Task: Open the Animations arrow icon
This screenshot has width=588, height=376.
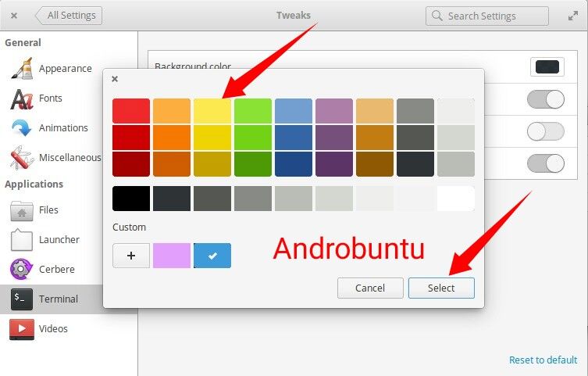Action: [21, 128]
